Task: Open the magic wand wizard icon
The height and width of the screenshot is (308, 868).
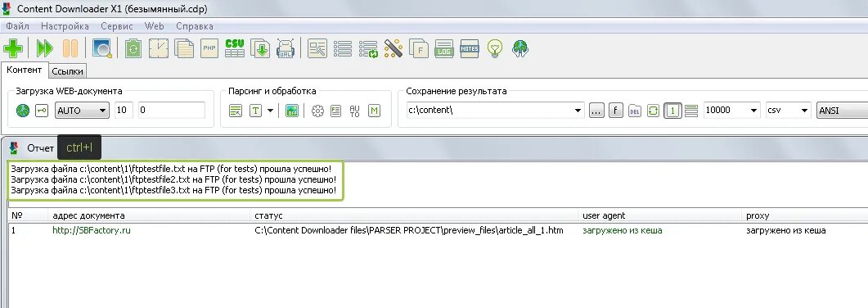Action: pos(393,48)
